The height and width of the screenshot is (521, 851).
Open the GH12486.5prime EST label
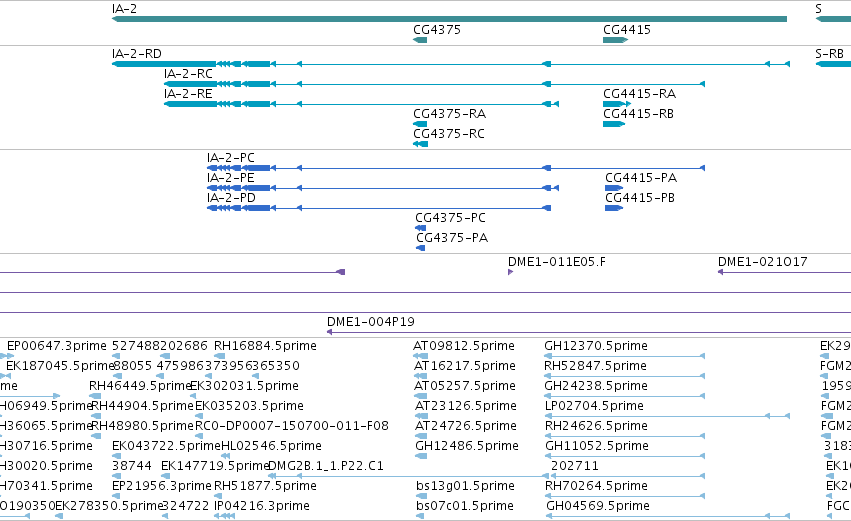467,447
